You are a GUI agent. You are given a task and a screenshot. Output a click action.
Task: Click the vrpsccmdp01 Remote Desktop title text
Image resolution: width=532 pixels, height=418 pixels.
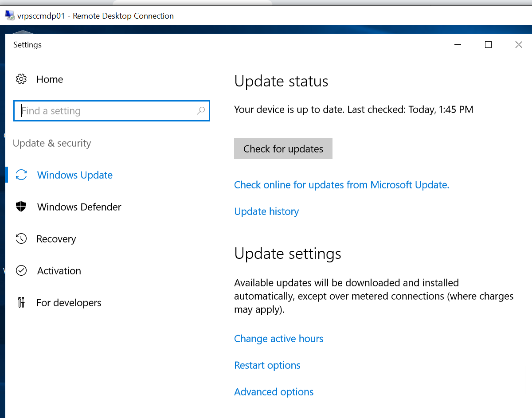tap(96, 16)
